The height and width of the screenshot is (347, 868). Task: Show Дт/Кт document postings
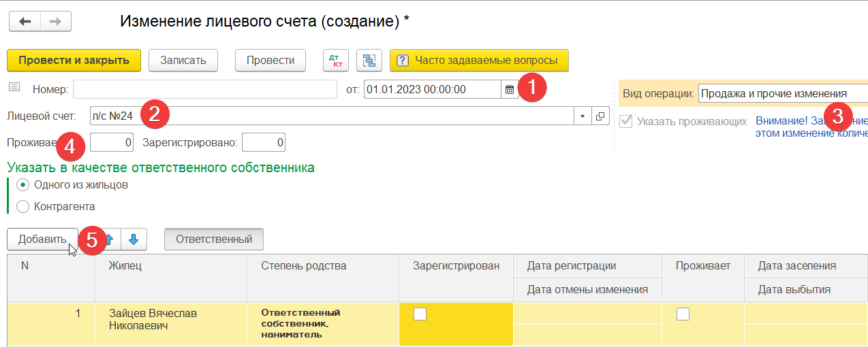coord(335,60)
